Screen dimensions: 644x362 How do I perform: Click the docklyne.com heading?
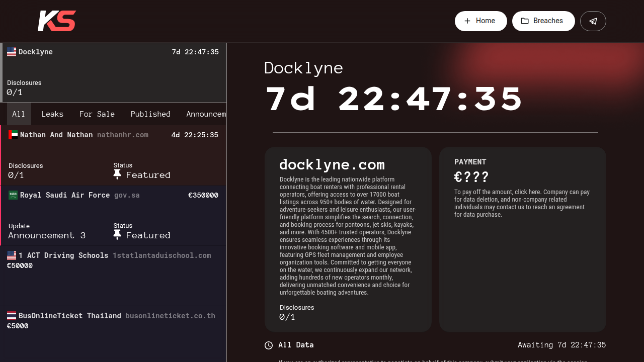coord(332,164)
